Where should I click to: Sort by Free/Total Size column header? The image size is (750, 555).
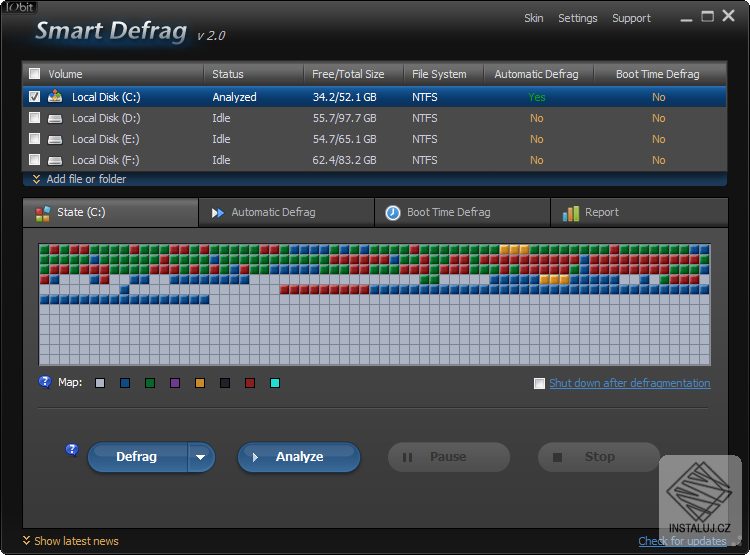[353, 74]
